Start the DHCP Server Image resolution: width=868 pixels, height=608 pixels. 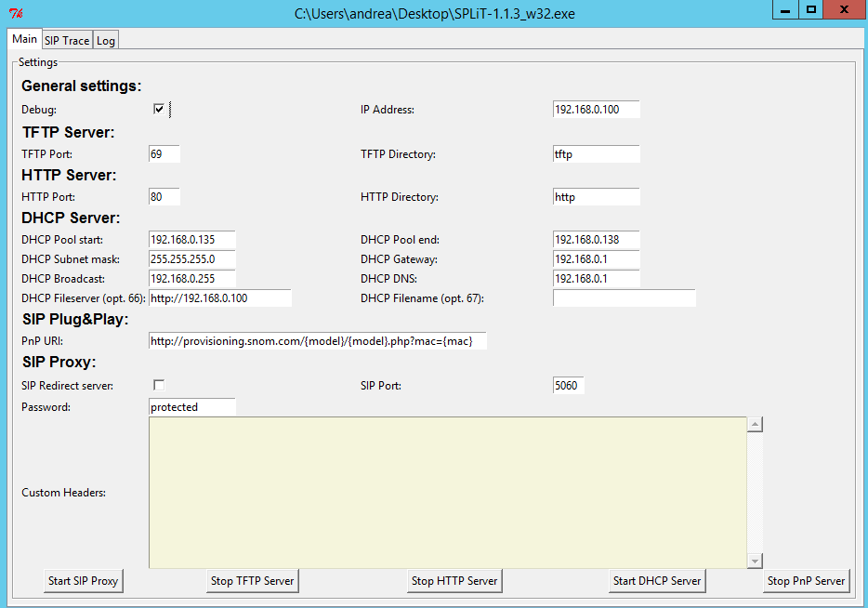pos(657,581)
